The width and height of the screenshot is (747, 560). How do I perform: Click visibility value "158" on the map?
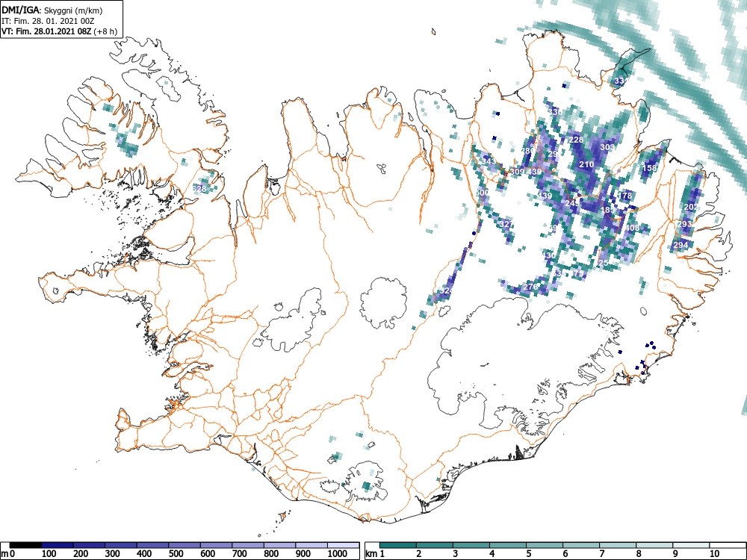click(650, 168)
